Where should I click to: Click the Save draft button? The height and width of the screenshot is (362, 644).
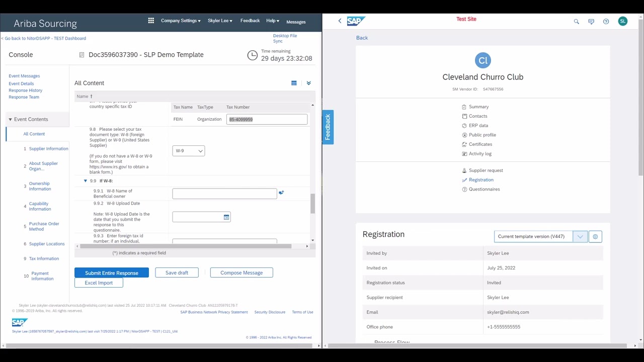click(177, 273)
